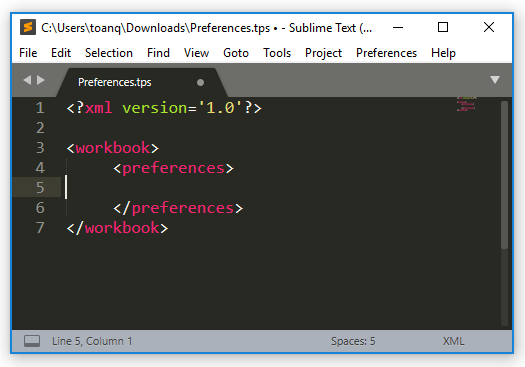Open the File menu

(28, 53)
